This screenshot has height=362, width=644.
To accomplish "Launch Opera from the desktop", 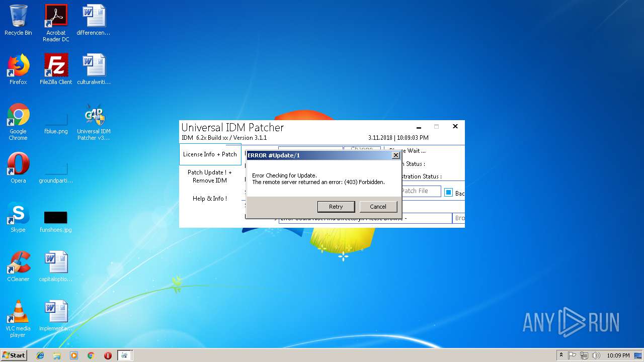I will click(18, 168).
